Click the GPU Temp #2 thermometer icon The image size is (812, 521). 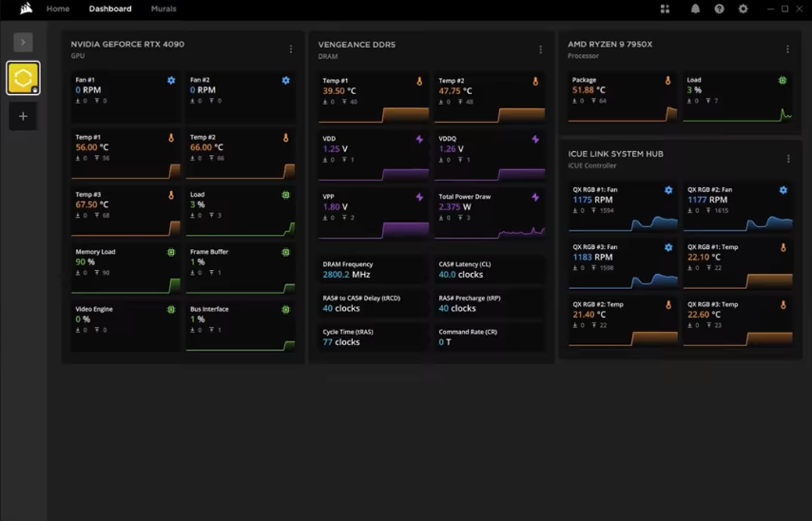[286, 138]
